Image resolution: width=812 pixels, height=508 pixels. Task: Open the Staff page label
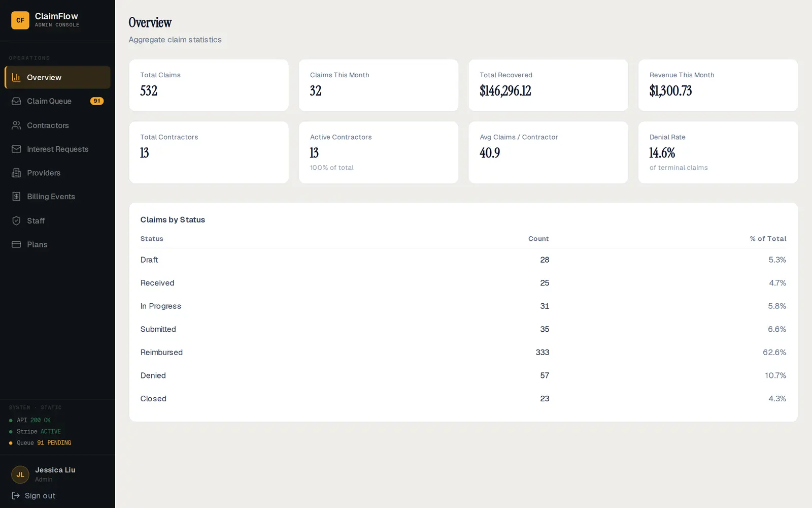(x=36, y=220)
